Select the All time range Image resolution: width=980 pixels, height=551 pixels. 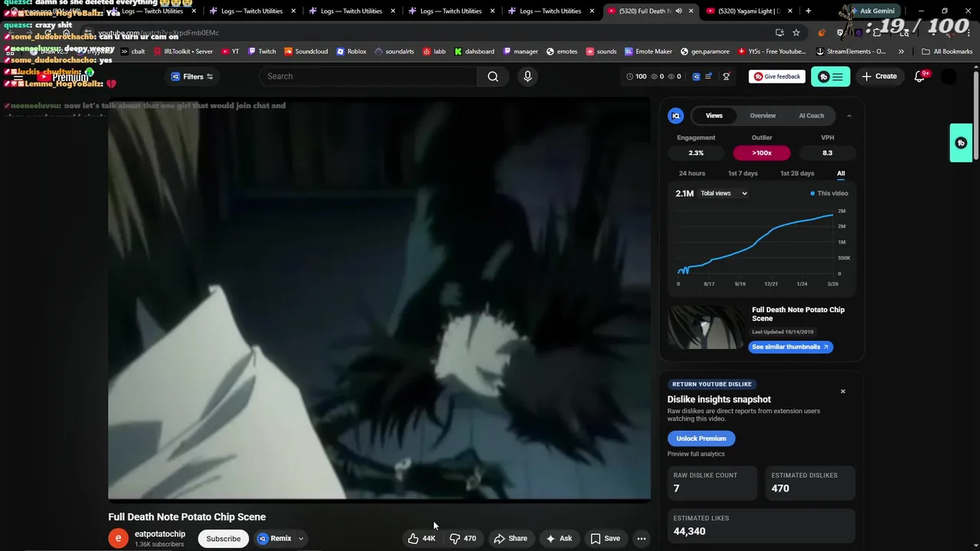pyautogui.click(x=841, y=174)
